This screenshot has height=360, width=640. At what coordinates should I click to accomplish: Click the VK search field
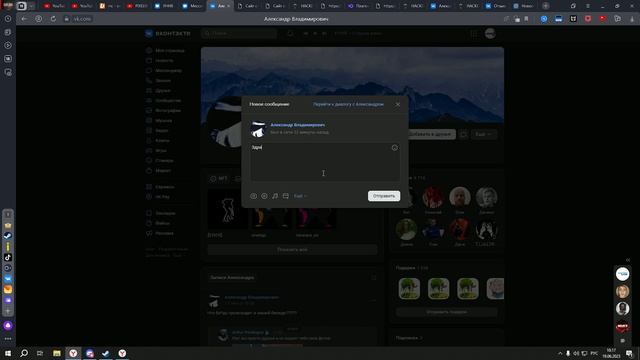tap(239, 33)
